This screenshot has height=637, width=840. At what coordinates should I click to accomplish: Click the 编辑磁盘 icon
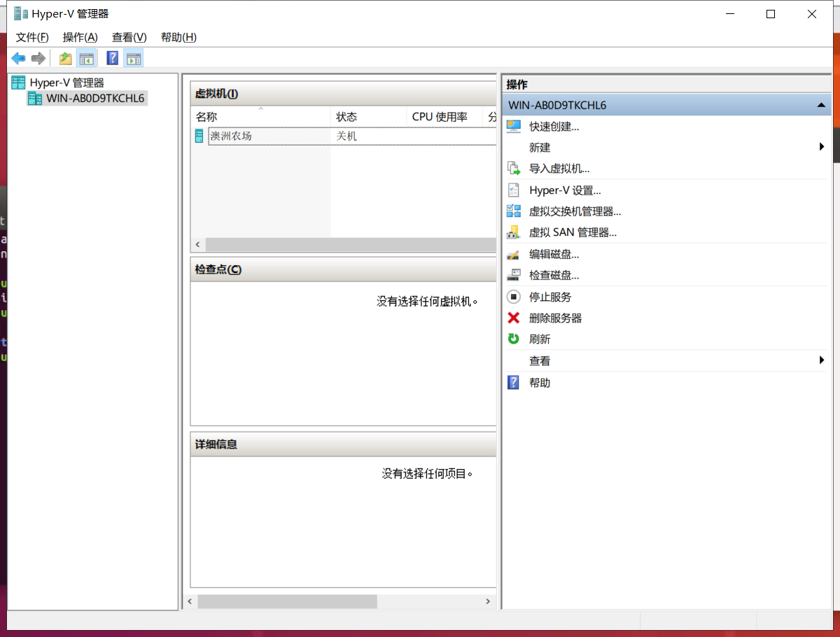[x=514, y=254]
